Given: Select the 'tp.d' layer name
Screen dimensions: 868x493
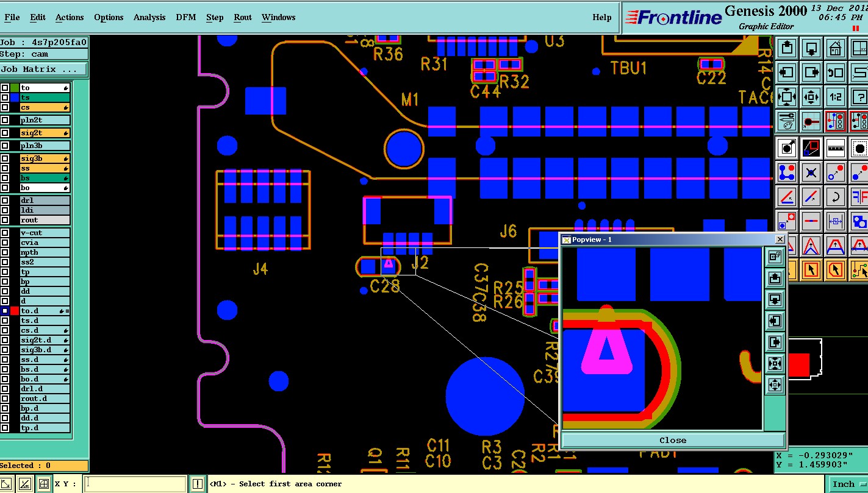Looking at the screenshot, I should [45, 428].
